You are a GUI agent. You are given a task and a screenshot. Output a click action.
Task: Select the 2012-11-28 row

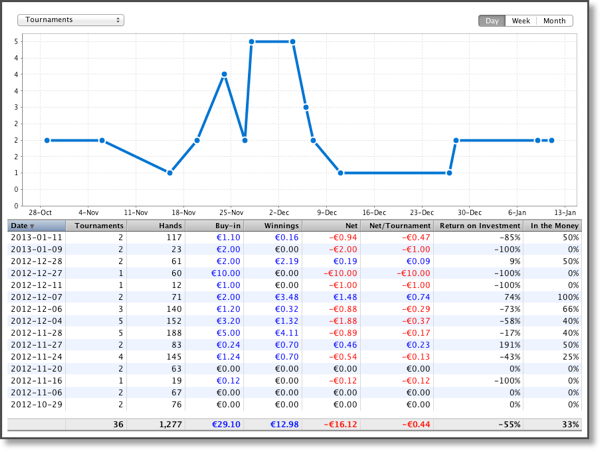click(295, 333)
